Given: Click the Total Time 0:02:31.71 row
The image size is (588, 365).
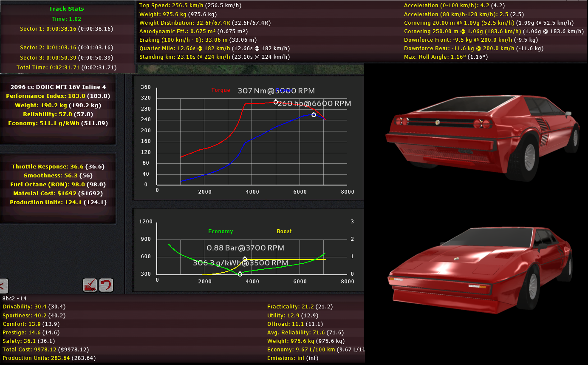Looking at the screenshot, I should [66, 68].
